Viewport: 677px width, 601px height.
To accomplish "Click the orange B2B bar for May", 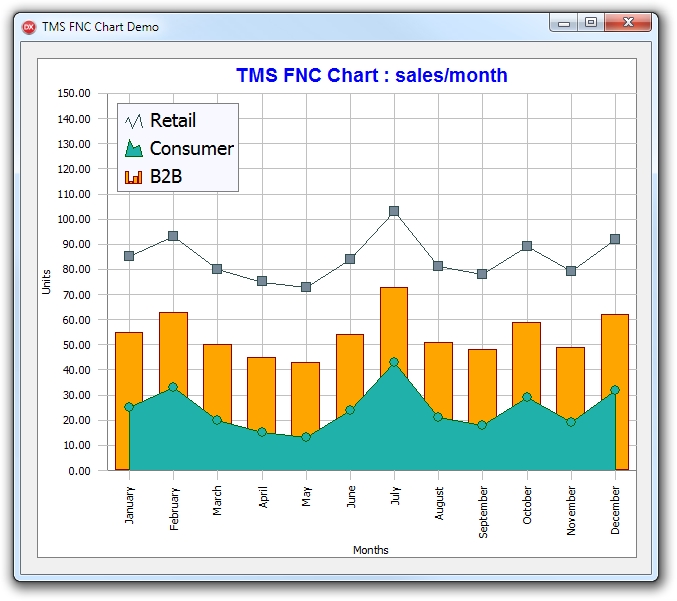I will (x=306, y=397).
